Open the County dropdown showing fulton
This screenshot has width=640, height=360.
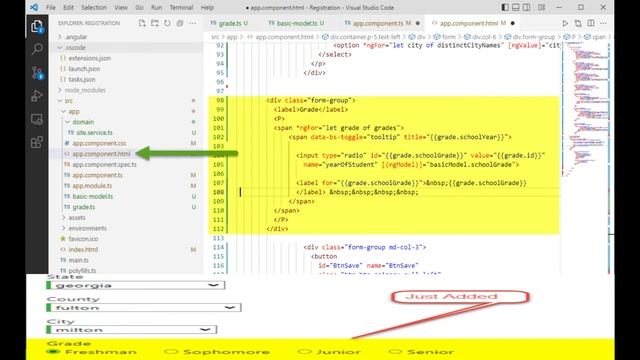point(144,307)
